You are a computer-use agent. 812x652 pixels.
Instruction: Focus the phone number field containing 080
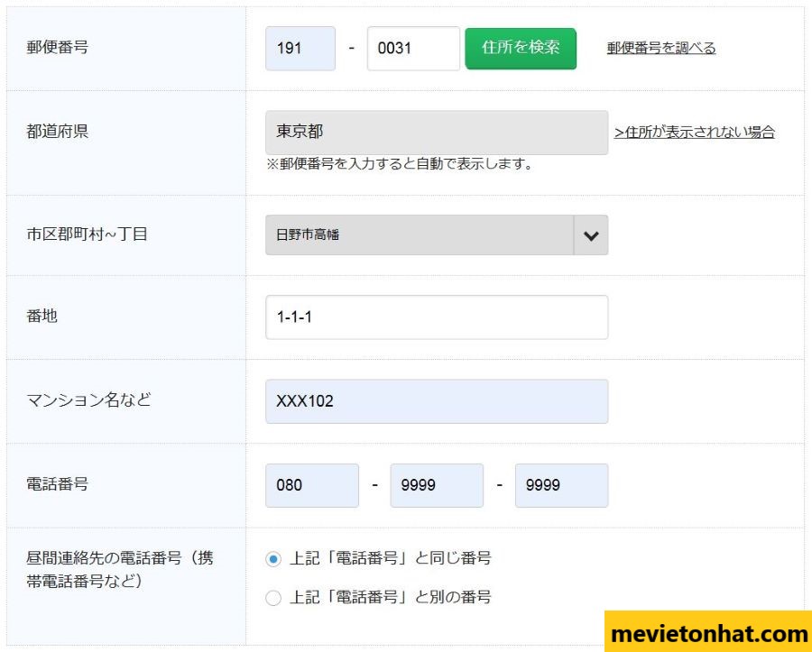click(x=311, y=485)
